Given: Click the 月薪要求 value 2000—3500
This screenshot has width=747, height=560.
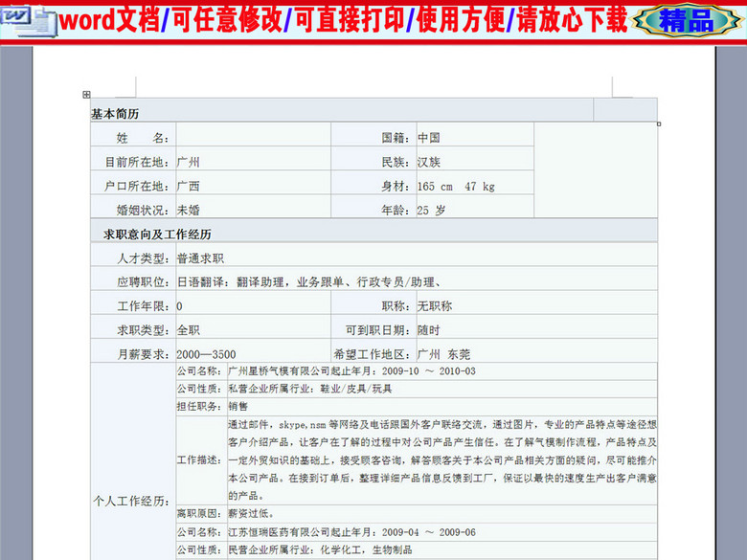Looking at the screenshot, I should tap(206, 354).
